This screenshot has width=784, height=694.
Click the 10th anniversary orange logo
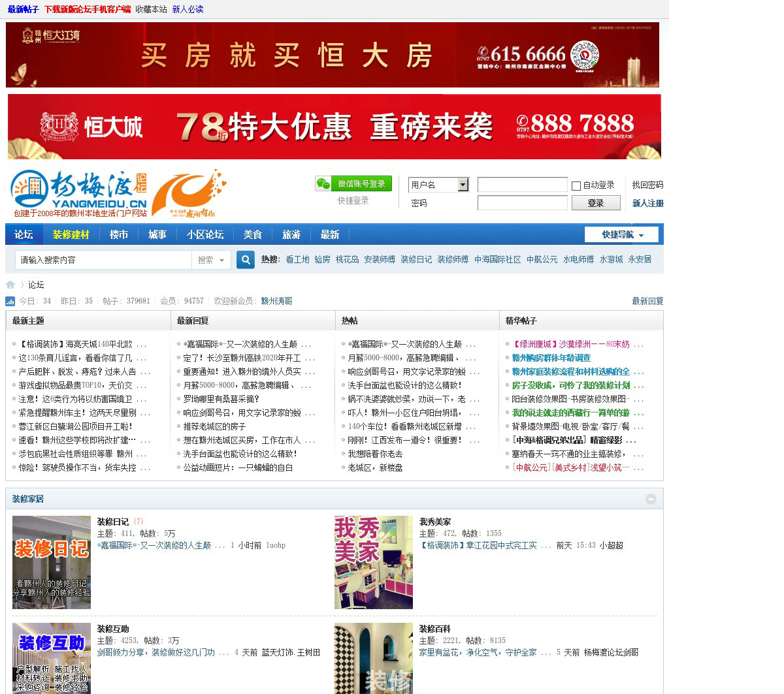coord(189,193)
